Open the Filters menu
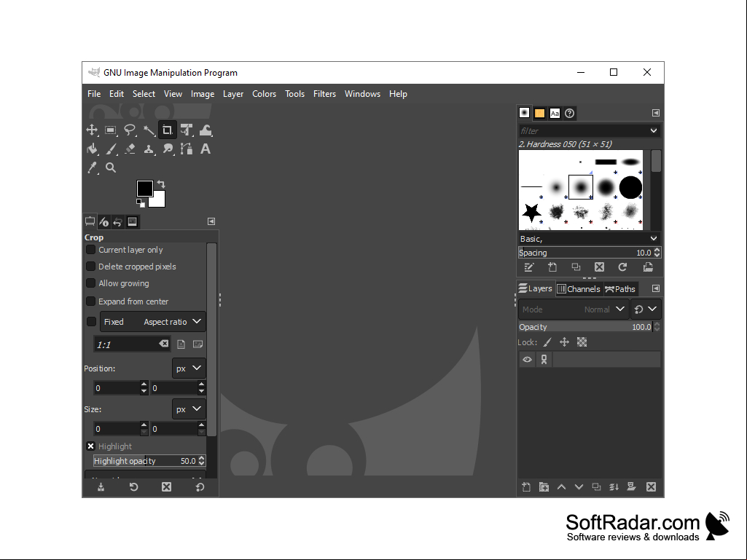Screen dimensions: 747x560 click(324, 94)
